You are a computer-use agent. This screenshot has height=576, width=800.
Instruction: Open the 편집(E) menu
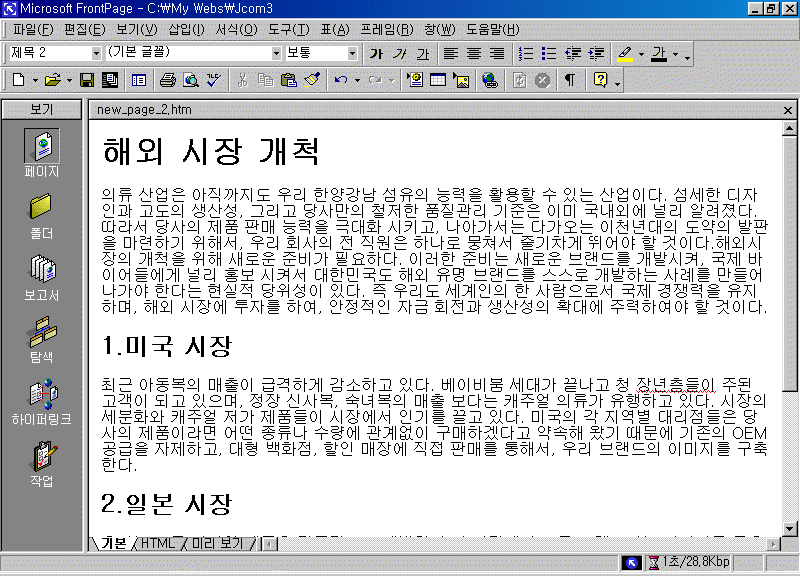click(x=84, y=30)
